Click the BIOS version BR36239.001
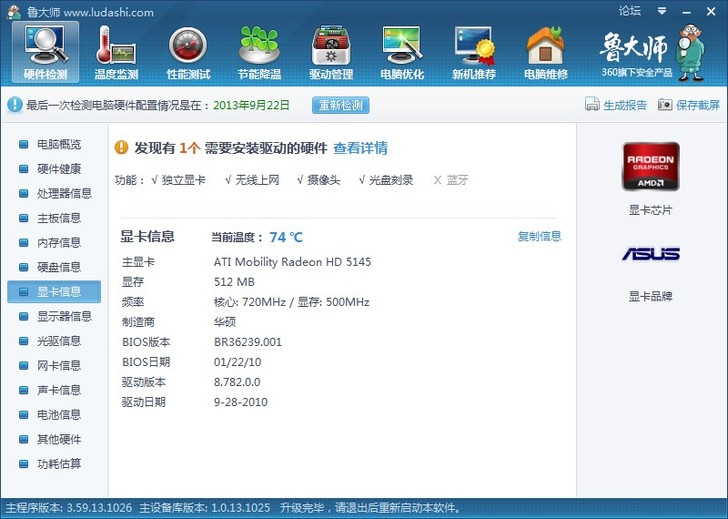The width and height of the screenshot is (728, 519). point(247,343)
